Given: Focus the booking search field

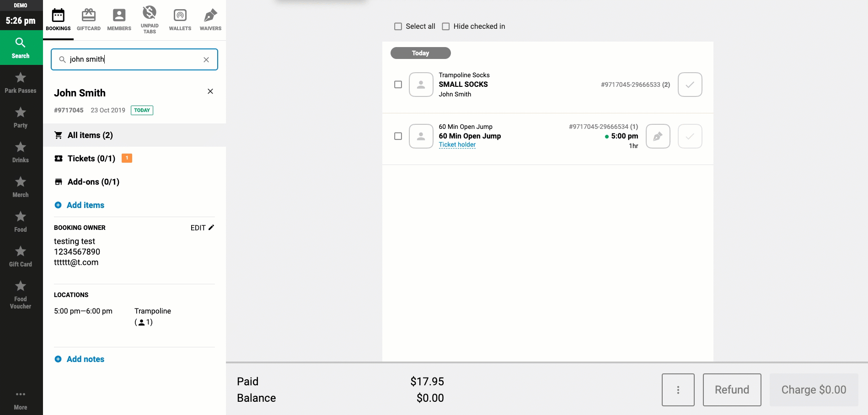Looking at the screenshot, I should (134, 59).
